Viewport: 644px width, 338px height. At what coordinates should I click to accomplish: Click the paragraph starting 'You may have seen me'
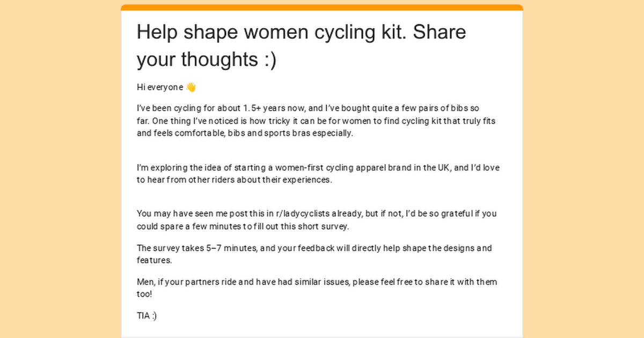[x=317, y=219]
